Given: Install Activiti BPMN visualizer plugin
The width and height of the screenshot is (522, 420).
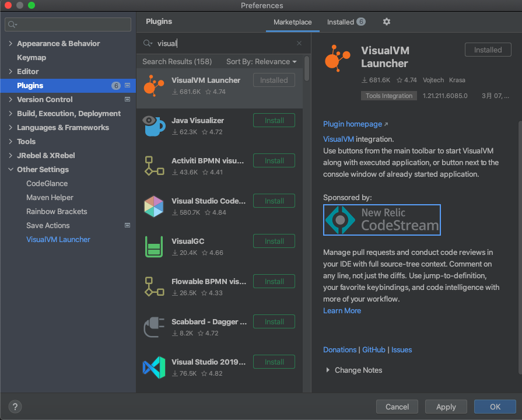Looking at the screenshot, I should 274,160.
